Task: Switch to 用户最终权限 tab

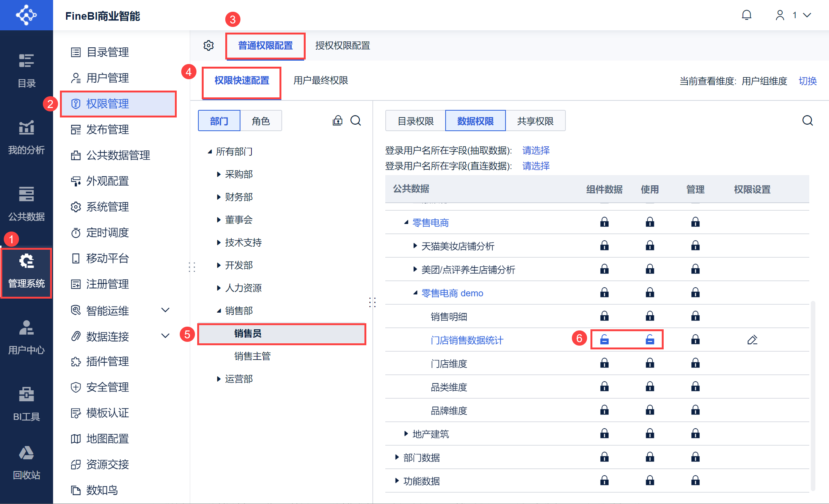Action: 320,80
